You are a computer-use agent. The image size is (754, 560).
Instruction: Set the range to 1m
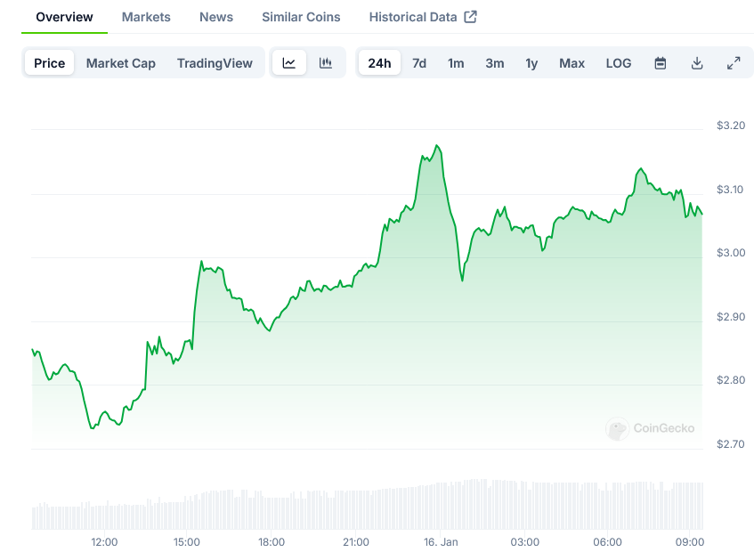pos(456,63)
